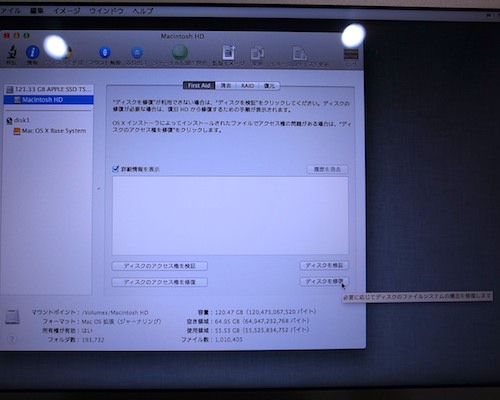
Task: Click the ディスクを修復 (Repair Disk) button
Action: pos(324,281)
